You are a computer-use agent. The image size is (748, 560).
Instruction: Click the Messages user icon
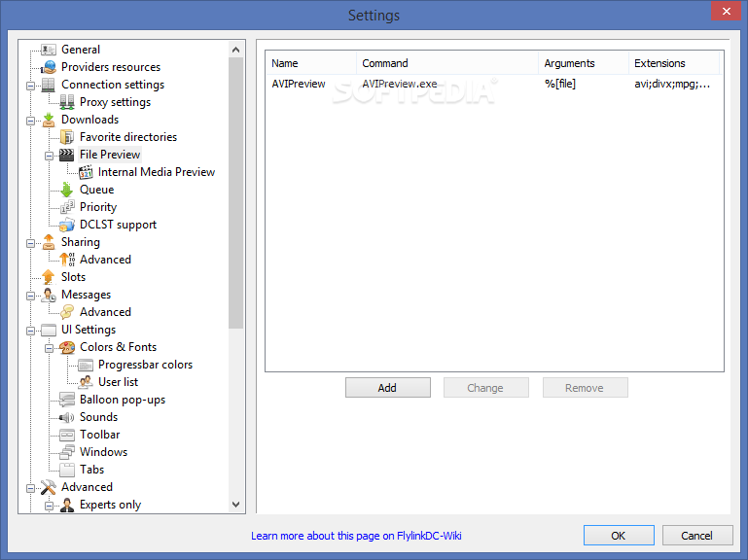point(49,295)
